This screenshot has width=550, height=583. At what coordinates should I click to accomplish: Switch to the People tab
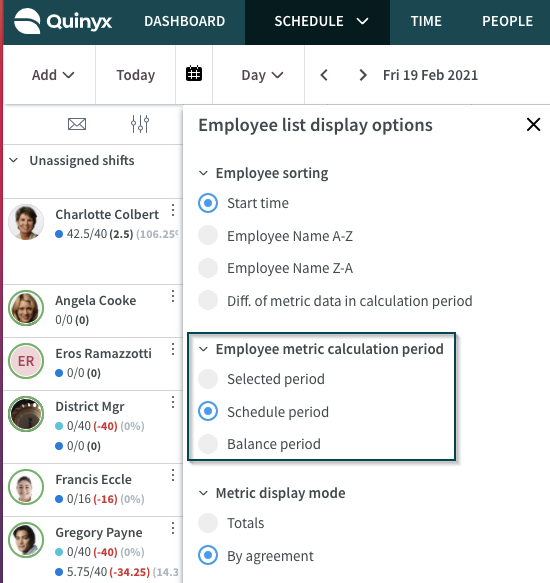point(507,21)
